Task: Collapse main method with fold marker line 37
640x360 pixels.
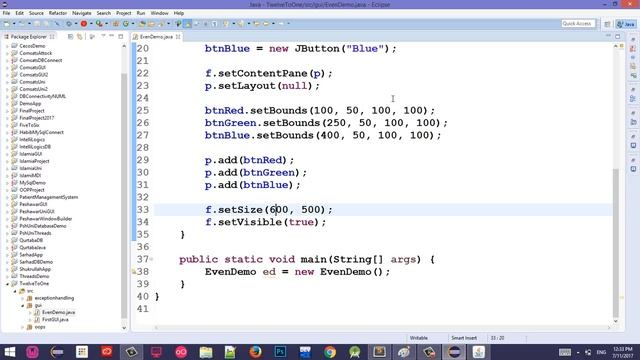Action: click(x=151, y=259)
